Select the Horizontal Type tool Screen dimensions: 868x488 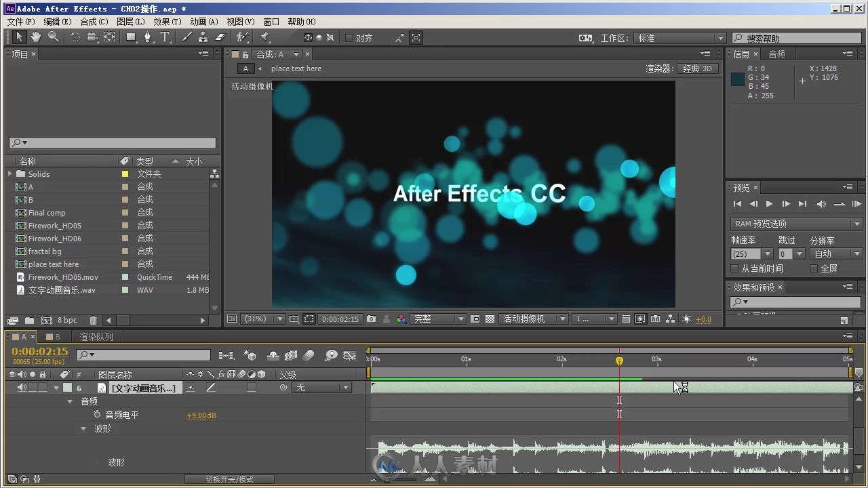(165, 37)
